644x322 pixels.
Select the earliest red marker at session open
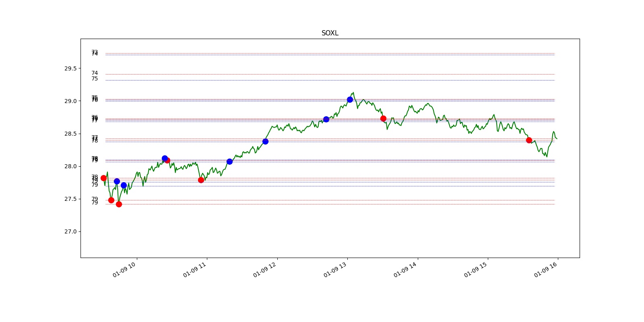103,178
